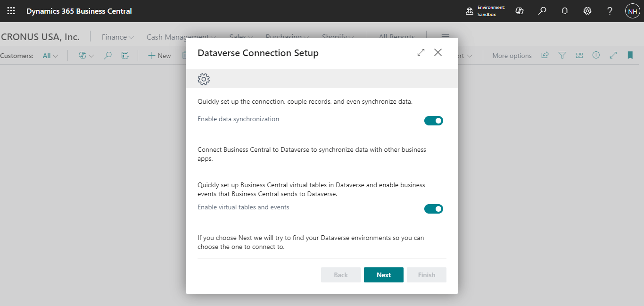
Task: Select the CRONUS USA, Inc. company name
Action: click(x=41, y=37)
